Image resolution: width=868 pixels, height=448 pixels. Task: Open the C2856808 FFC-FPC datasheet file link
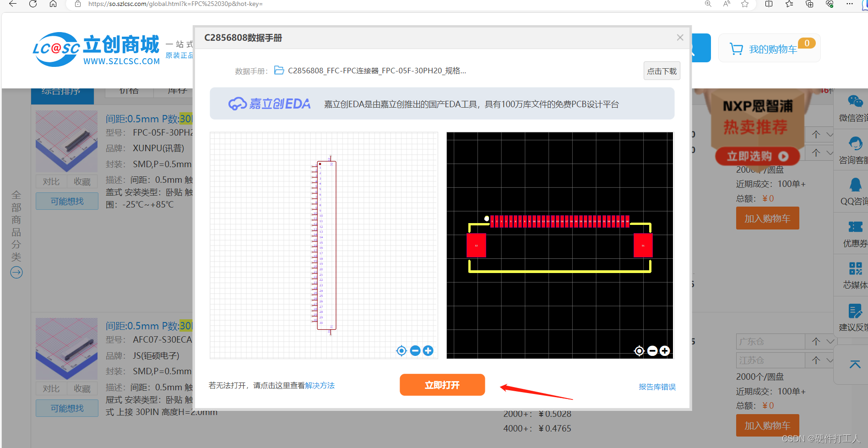click(377, 71)
